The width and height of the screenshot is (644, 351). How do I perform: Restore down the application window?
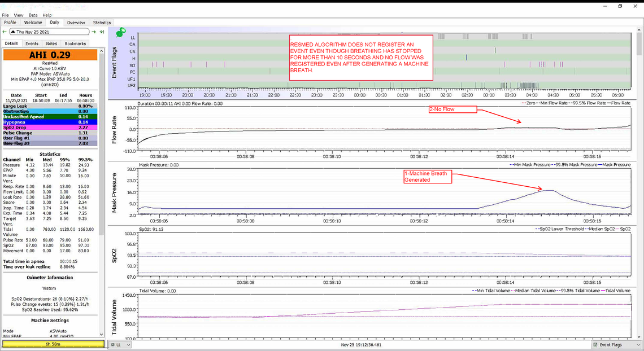pyautogui.click(x=620, y=6)
